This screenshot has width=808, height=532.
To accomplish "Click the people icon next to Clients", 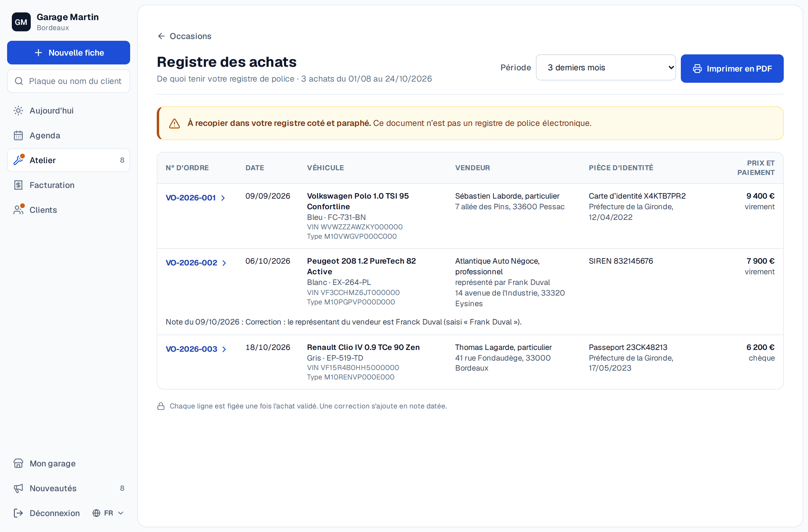I will coord(18,210).
